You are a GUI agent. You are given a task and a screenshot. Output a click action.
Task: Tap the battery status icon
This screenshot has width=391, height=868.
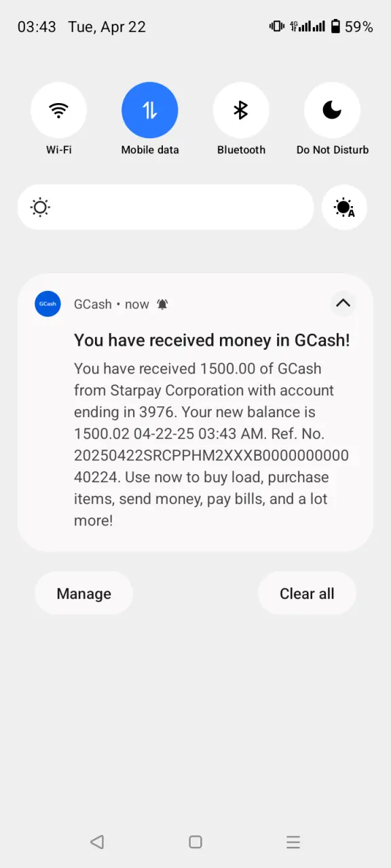[x=335, y=26]
